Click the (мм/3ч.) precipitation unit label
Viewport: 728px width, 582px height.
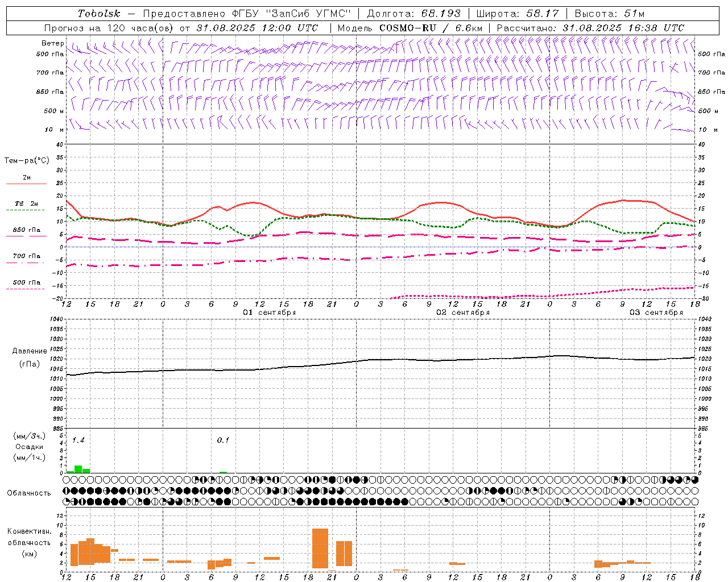[x=30, y=436]
